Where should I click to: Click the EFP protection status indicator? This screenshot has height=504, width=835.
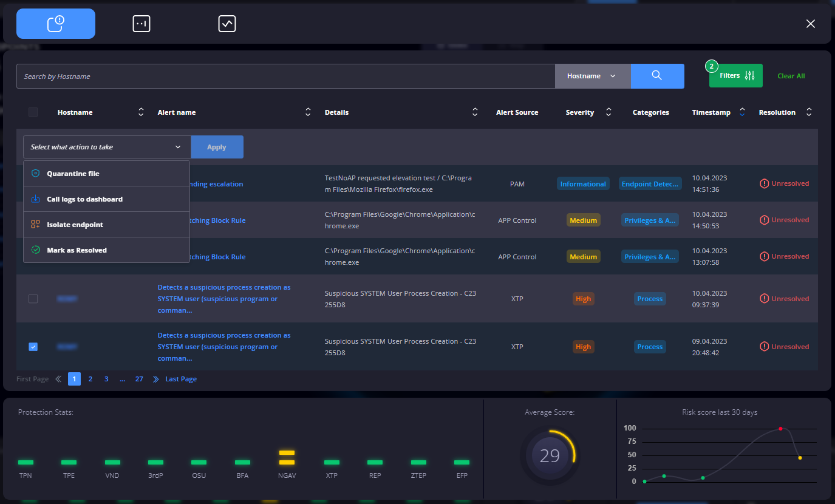[x=462, y=463]
